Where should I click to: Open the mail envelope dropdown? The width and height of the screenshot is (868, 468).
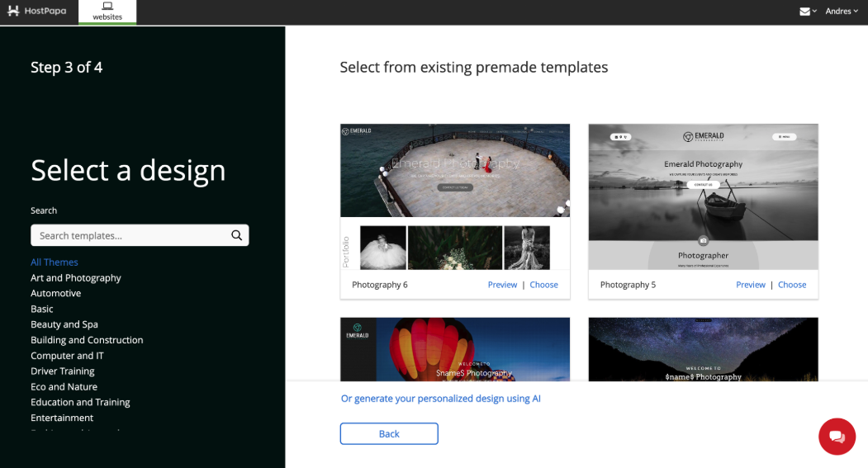pyautogui.click(x=809, y=11)
